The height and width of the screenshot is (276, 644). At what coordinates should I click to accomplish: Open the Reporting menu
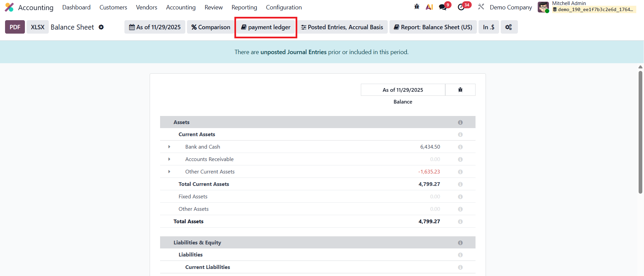244,7
